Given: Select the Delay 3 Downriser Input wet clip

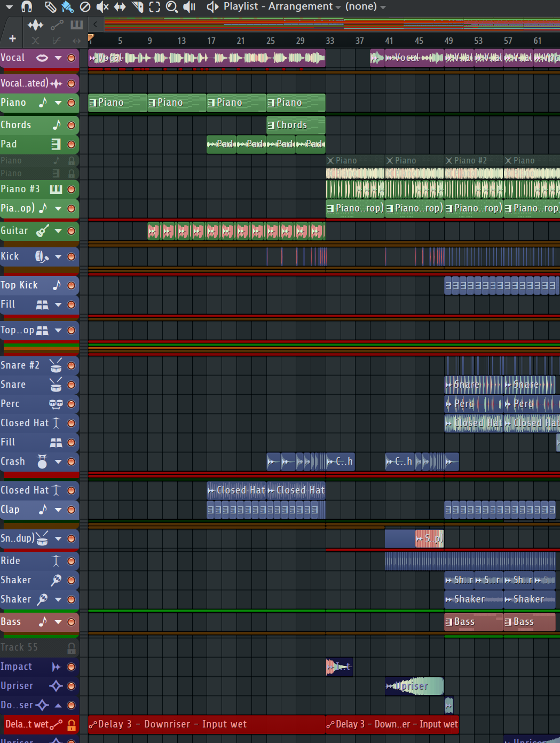Looking at the screenshot, I should (207, 724).
